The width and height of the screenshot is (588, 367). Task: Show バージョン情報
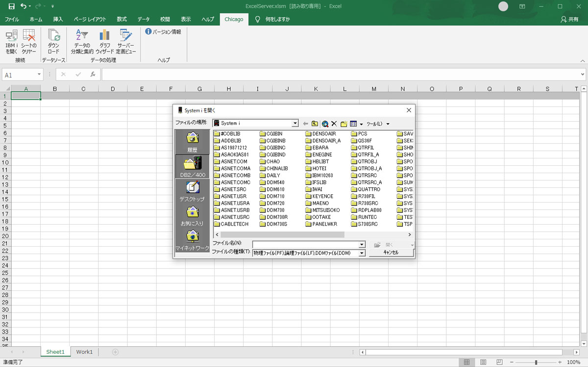(163, 32)
